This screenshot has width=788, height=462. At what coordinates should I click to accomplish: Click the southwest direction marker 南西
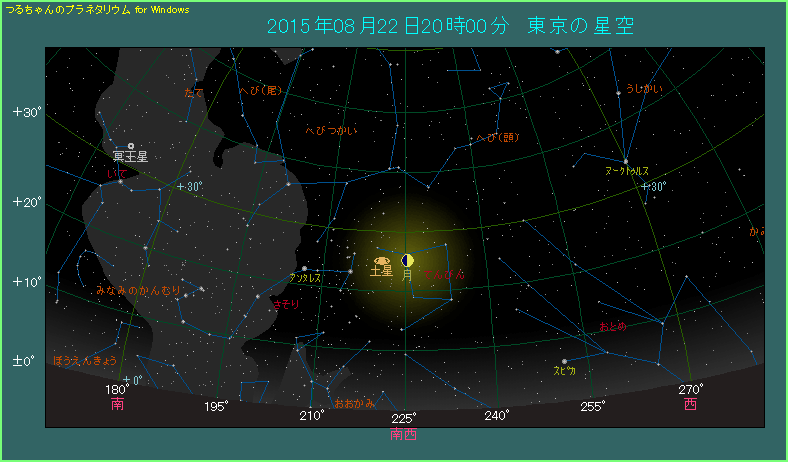click(404, 435)
